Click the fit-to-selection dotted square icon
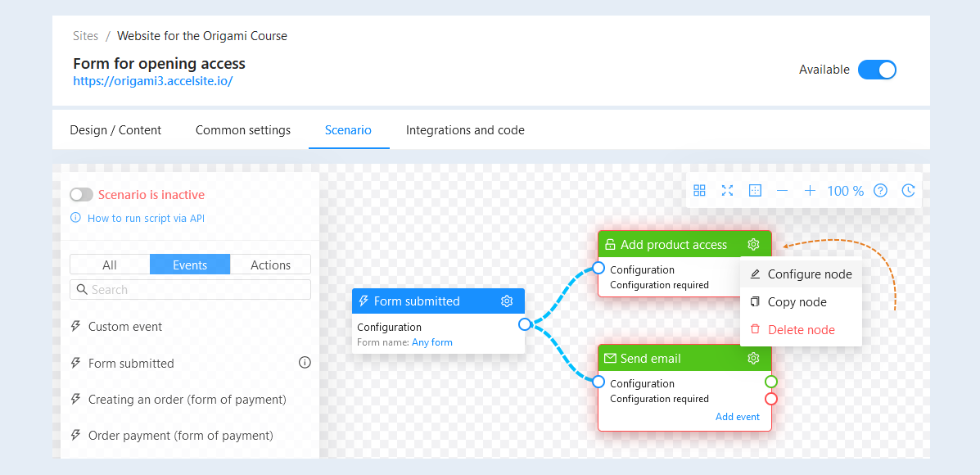 755,191
